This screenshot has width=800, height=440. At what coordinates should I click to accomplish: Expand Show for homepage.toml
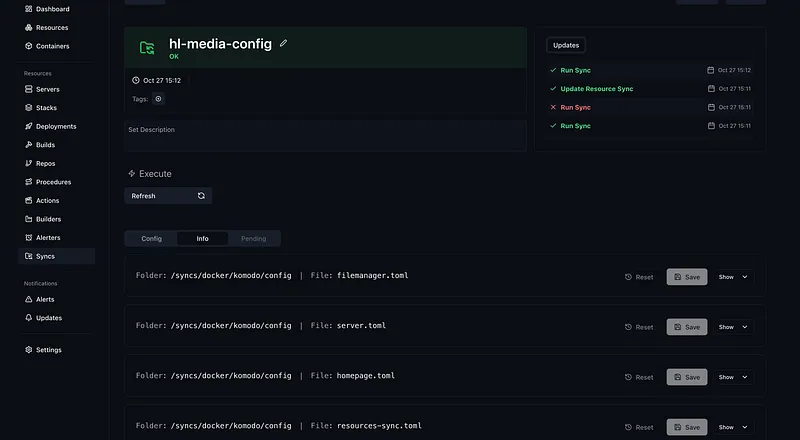(733, 377)
